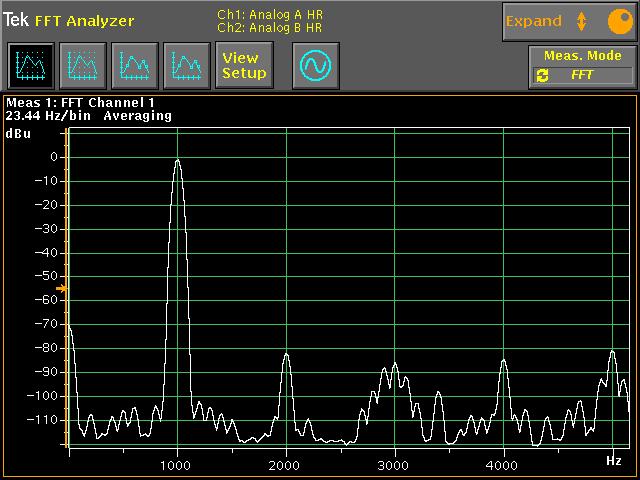Screen dimensions: 640x480
Task: Select the Ch2: Analog B HR label
Action: coord(269,28)
